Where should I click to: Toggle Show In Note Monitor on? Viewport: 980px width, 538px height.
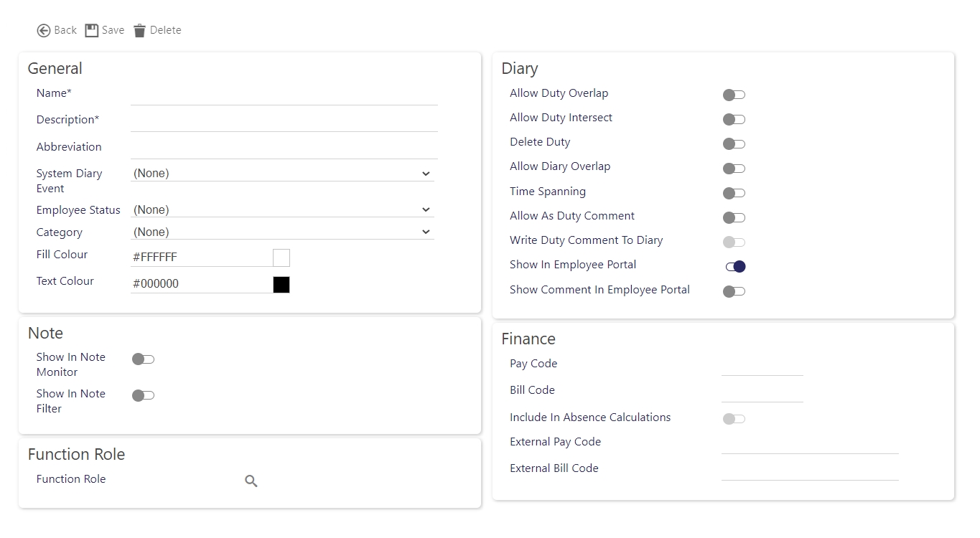[143, 359]
